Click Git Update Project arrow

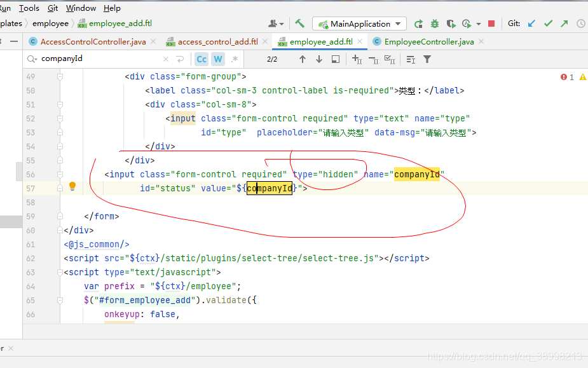click(x=531, y=24)
